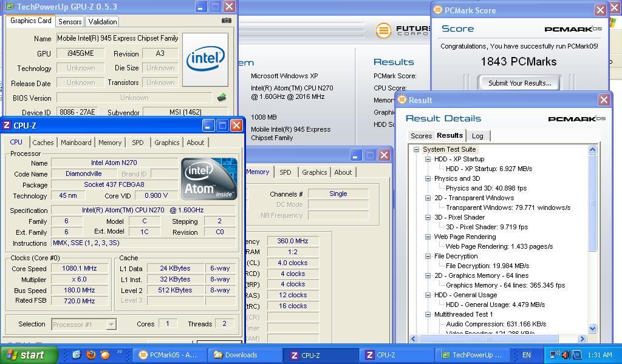
Task: Open the Validation tab in GPU-Z
Action: click(102, 22)
